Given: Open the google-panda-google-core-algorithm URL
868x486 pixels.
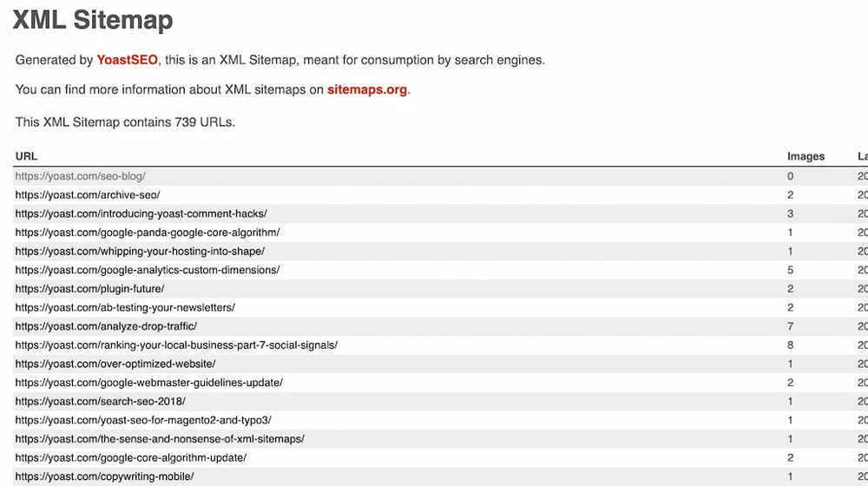Looking at the screenshot, I should point(148,233).
